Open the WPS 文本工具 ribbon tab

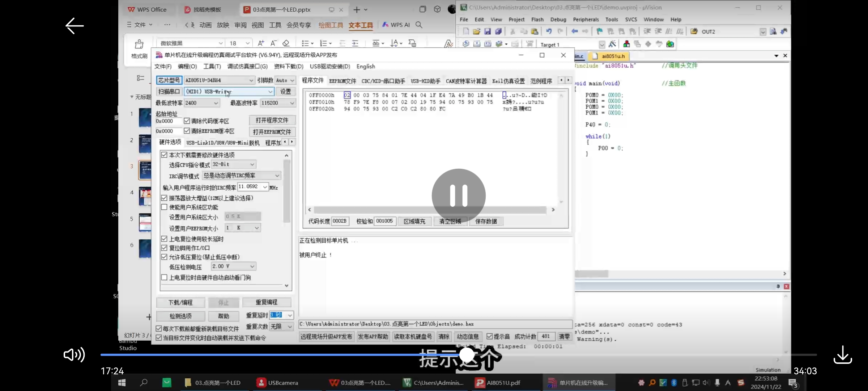coord(361,25)
